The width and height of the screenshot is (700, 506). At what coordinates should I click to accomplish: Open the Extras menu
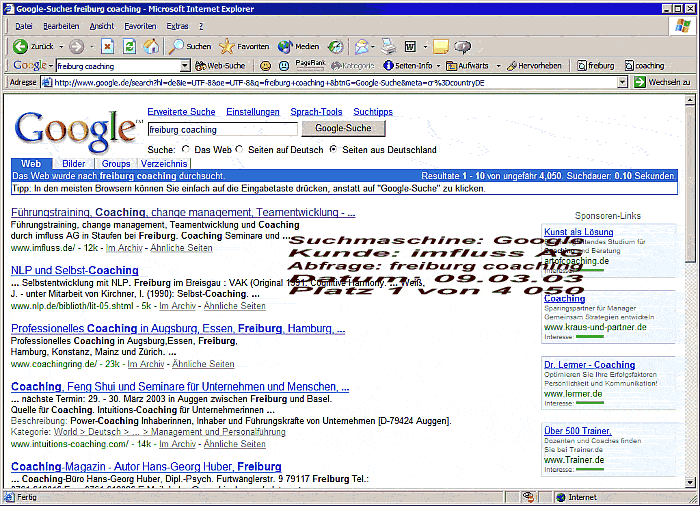177,26
